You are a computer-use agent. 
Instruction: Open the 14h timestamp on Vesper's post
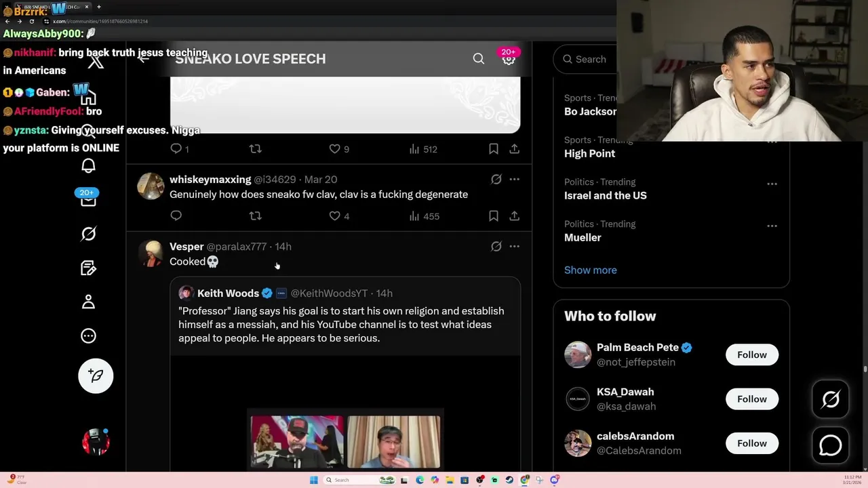(283, 247)
